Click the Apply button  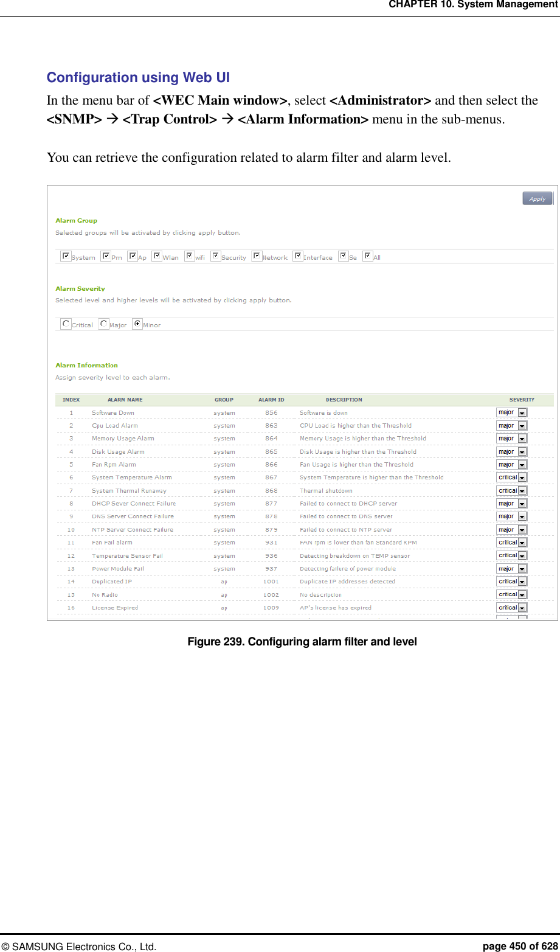pos(537,198)
